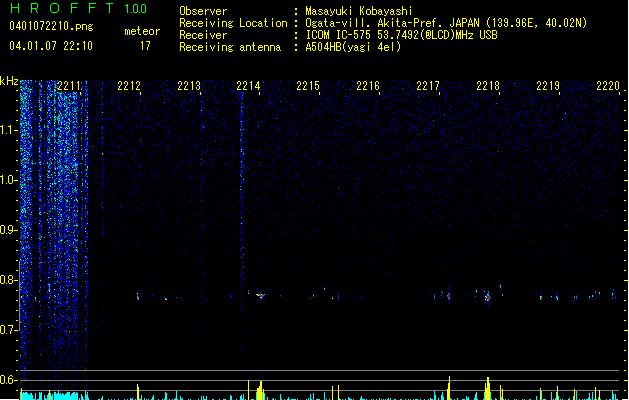This screenshot has width=629, height=400.
Task: Click the meteor count 17
Action: pyautogui.click(x=145, y=46)
